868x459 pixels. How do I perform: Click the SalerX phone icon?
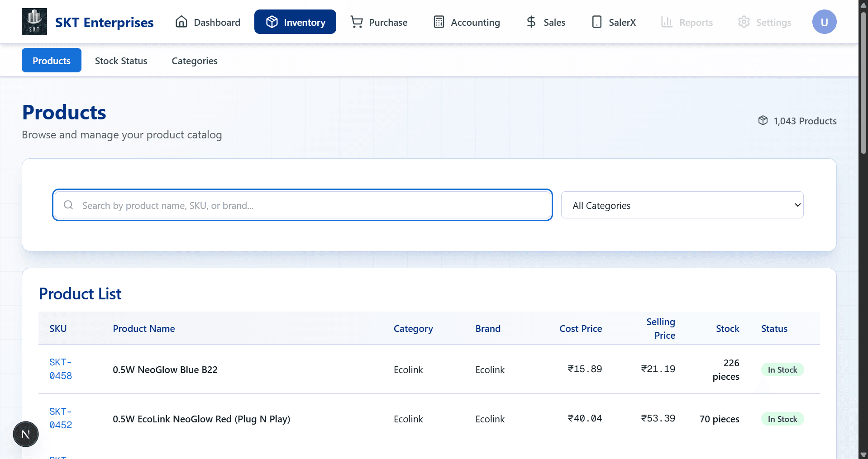click(597, 22)
